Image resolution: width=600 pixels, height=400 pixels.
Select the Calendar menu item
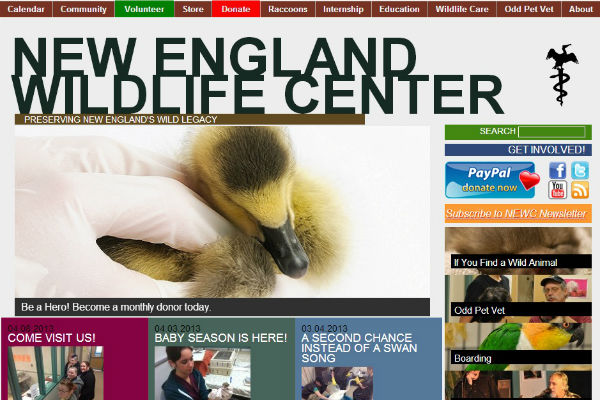tap(26, 9)
